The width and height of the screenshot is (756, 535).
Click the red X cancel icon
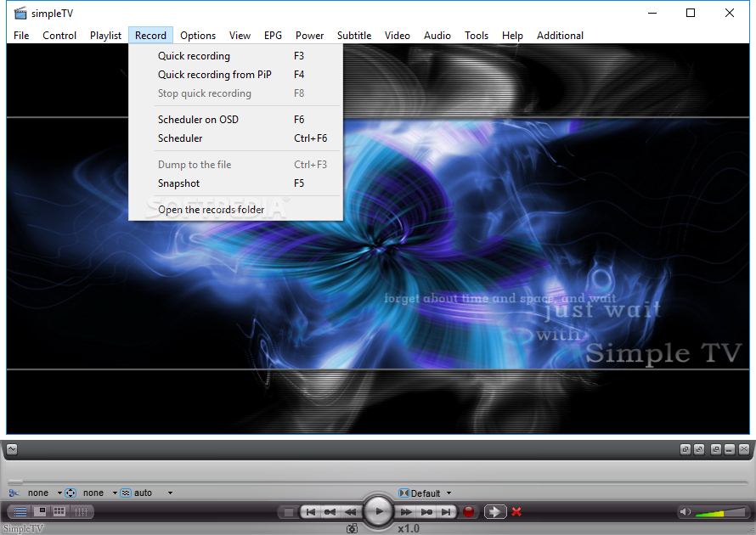point(516,512)
